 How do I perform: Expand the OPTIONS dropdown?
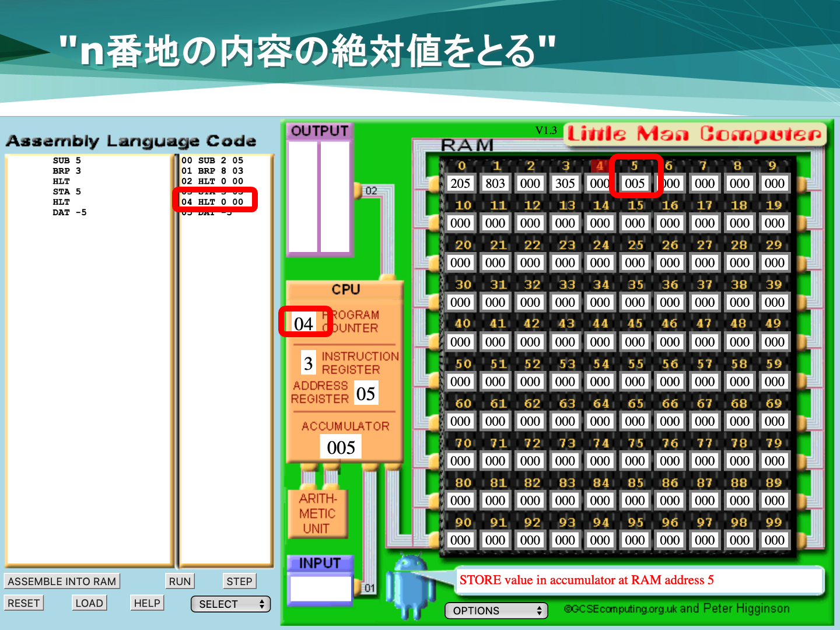(x=496, y=611)
